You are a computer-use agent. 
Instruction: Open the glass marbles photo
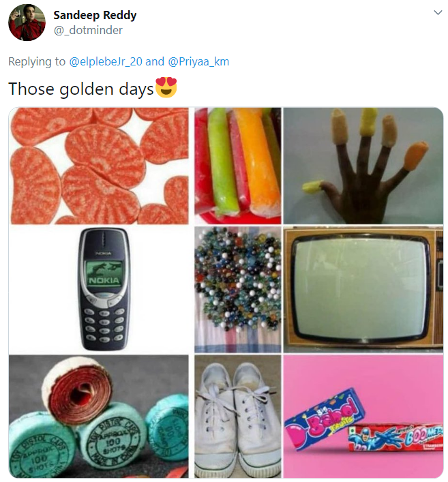238,290
